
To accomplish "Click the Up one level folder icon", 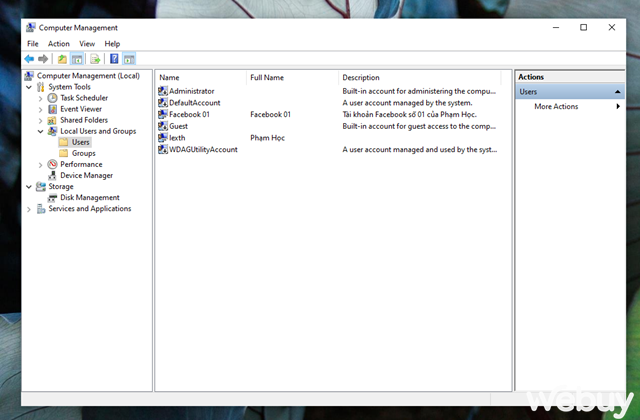I will [x=62, y=59].
